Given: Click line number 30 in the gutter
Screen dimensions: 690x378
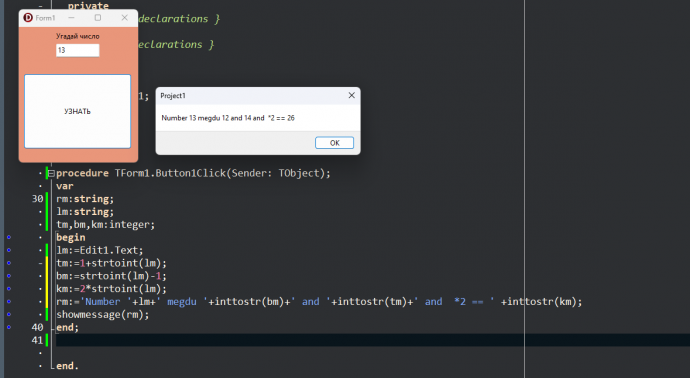Looking at the screenshot, I should click(x=37, y=199).
